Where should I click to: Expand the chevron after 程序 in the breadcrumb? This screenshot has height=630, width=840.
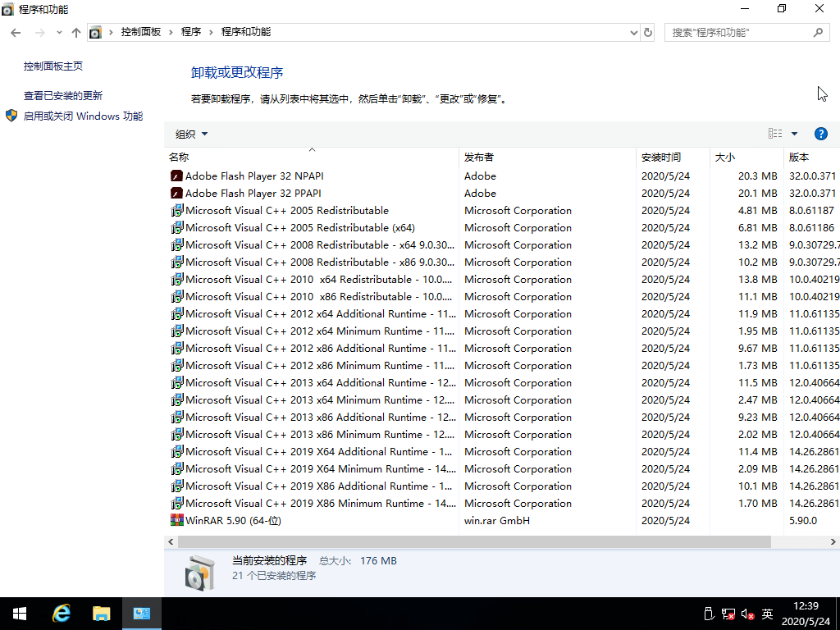click(x=211, y=32)
